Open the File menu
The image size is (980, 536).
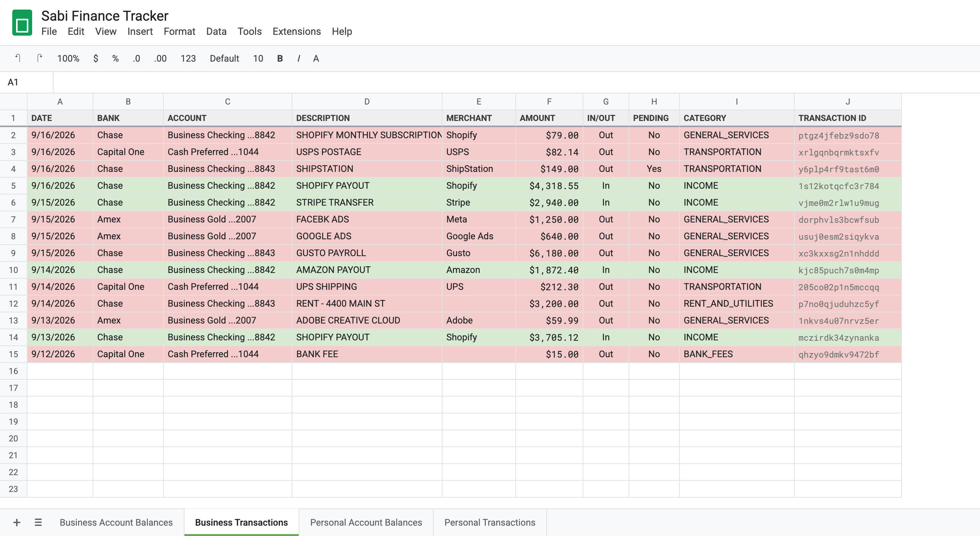pyautogui.click(x=49, y=31)
